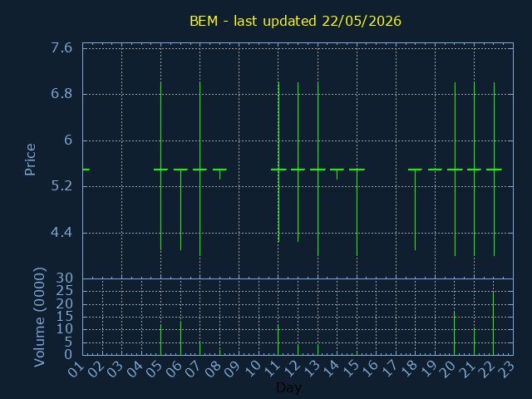The image size is (532, 399).
Task: Select the day 07 price range bar
Action: [x=199, y=169]
